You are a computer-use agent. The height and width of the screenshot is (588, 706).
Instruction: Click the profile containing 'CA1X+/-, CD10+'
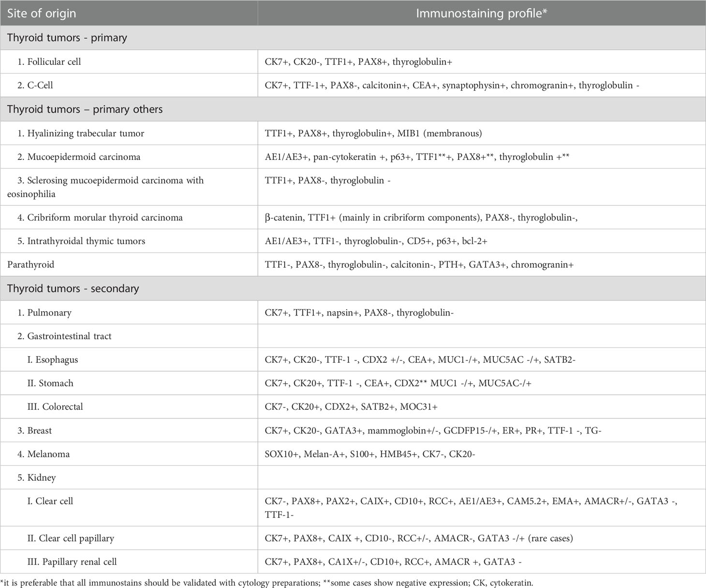coord(393,562)
